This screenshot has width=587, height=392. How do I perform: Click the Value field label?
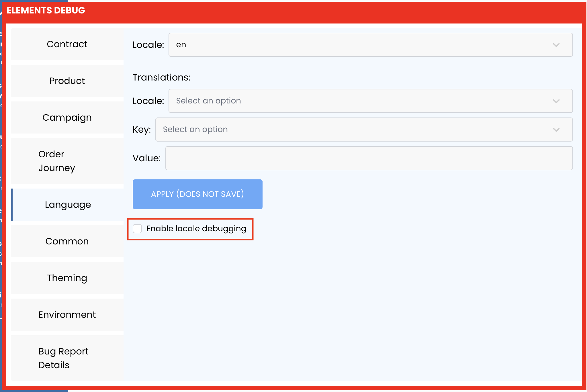[146, 158]
